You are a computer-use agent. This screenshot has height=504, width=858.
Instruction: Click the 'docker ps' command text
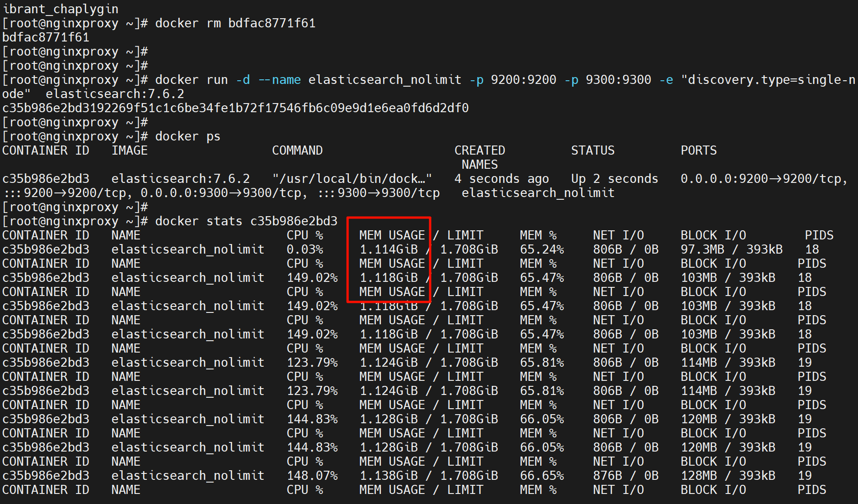coord(187,136)
